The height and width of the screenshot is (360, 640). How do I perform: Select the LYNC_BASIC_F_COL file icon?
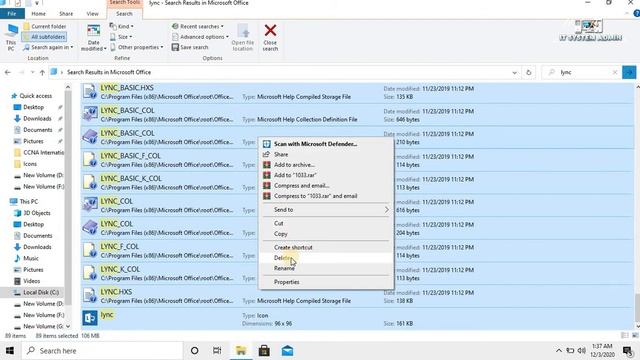pyautogui.click(x=90, y=160)
